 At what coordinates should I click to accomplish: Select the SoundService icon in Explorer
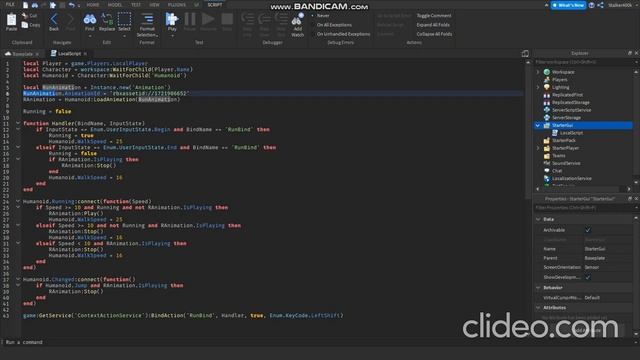[x=547, y=163]
